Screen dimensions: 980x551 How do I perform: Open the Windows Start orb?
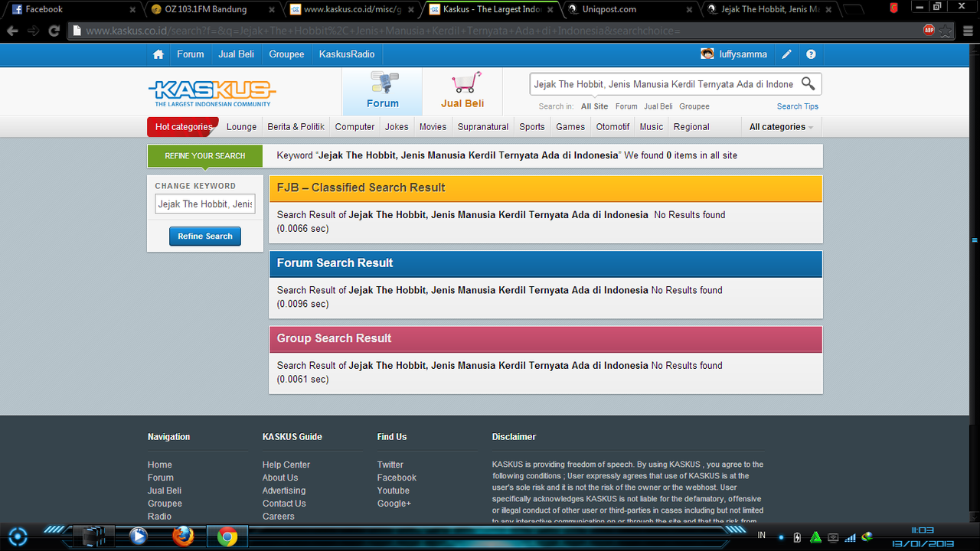pos(18,536)
